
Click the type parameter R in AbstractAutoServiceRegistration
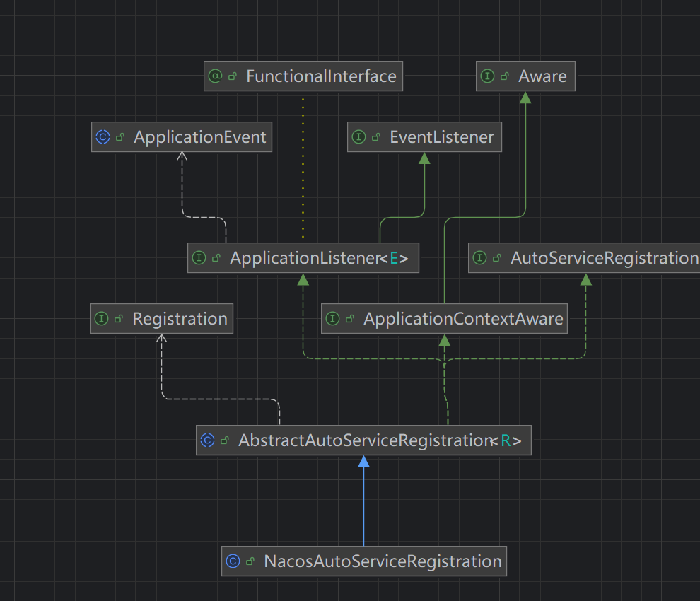pyautogui.click(x=506, y=440)
